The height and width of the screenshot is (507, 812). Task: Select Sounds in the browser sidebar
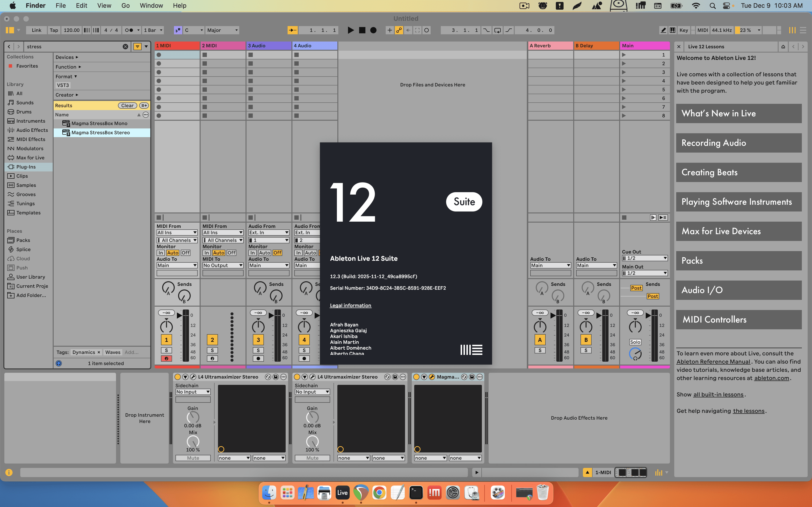coord(24,102)
